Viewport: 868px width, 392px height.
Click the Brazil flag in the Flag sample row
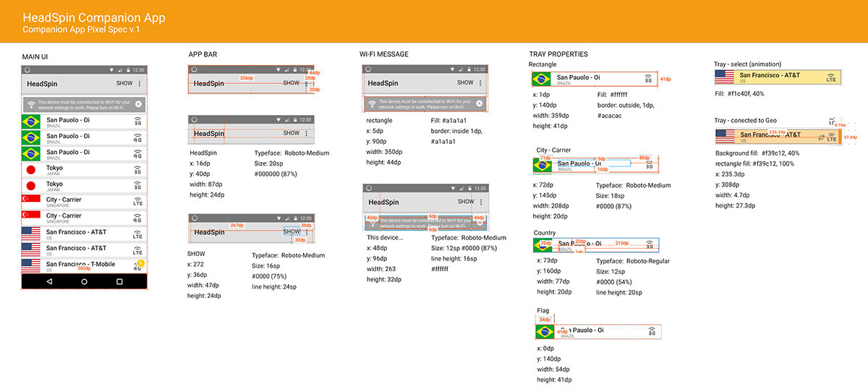[x=545, y=332]
